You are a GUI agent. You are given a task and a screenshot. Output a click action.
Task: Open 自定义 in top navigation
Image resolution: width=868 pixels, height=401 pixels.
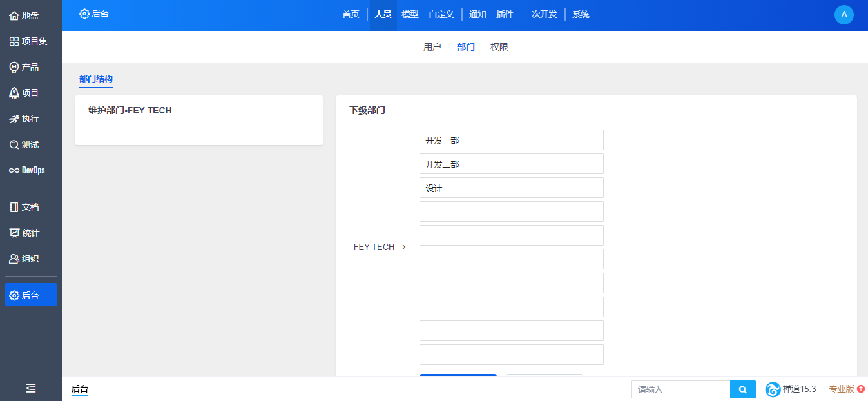pyautogui.click(x=441, y=14)
